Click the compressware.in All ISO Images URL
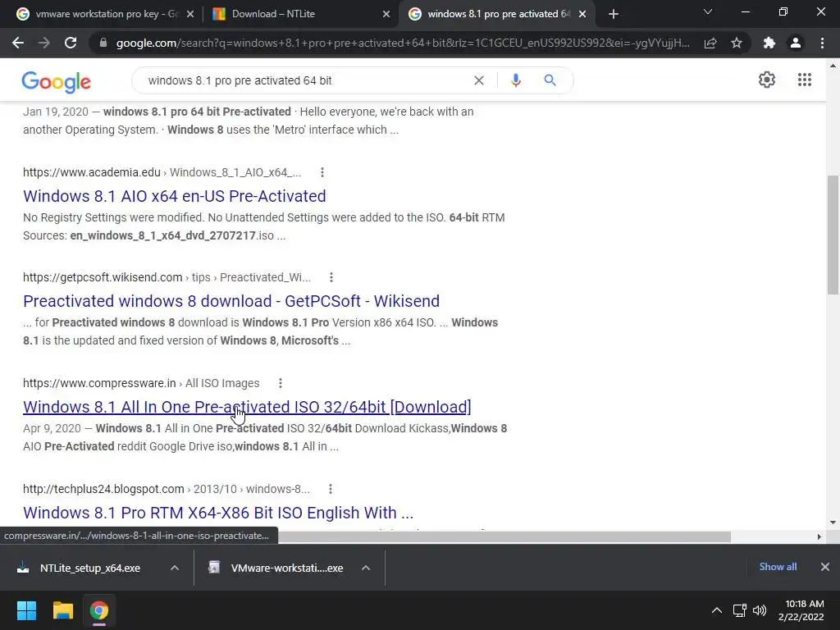This screenshot has width=840, height=630. point(141,384)
